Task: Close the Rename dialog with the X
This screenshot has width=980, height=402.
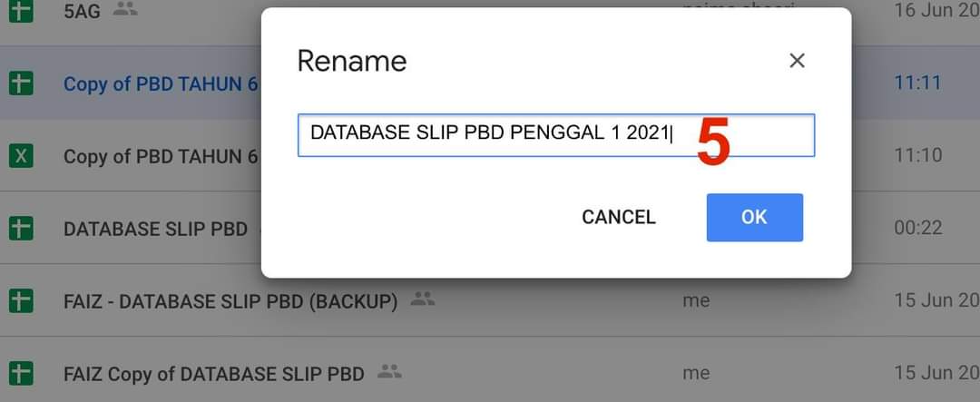Action: (x=797, y=61)
